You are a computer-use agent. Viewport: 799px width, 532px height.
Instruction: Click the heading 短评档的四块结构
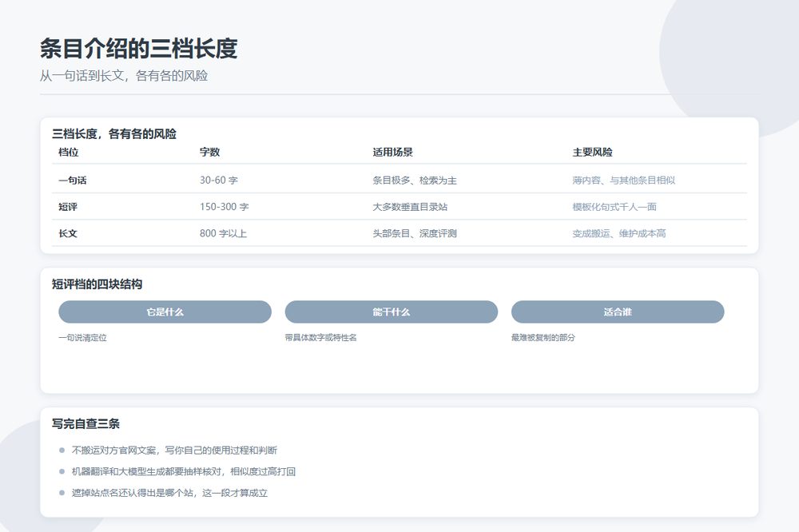click(97, 284)
